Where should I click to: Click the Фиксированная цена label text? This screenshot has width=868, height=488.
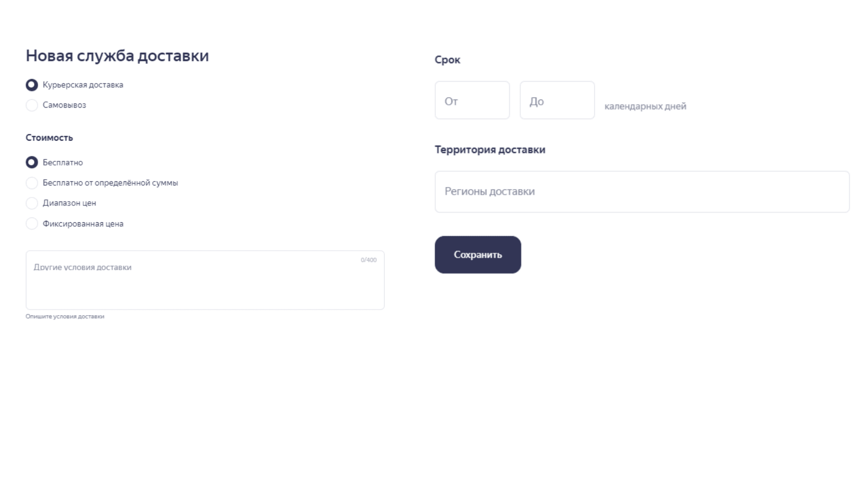[83, 224]
